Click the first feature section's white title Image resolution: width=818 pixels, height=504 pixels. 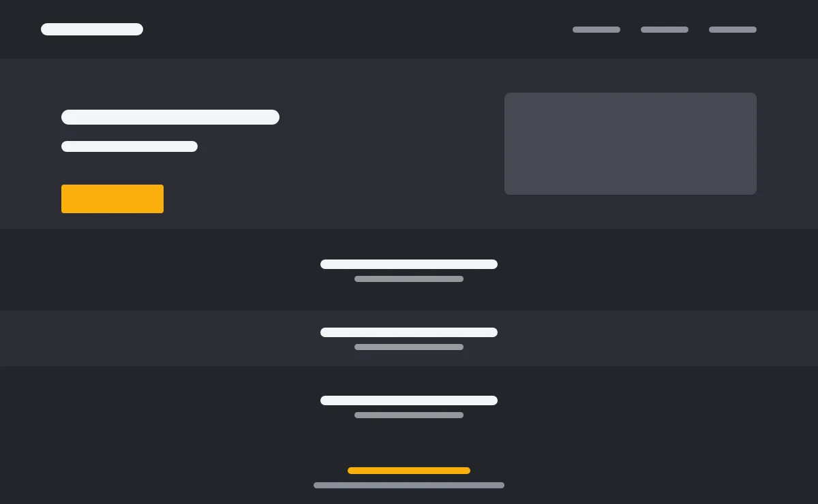click(409, 264)
